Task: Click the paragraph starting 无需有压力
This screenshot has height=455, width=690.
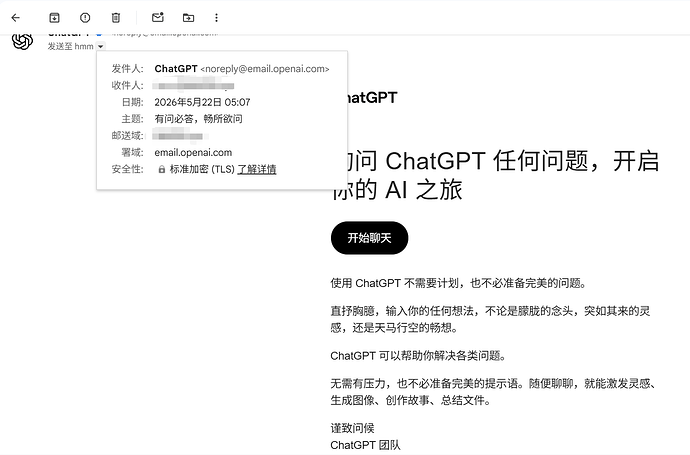Action: click(x=495, y=392)
